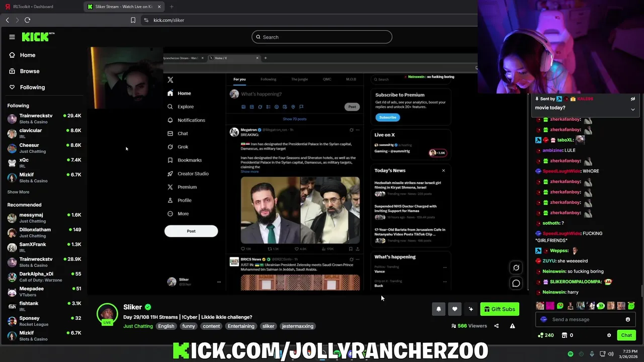
Task: Click the Gift Subs button
Action: [500, 309]
